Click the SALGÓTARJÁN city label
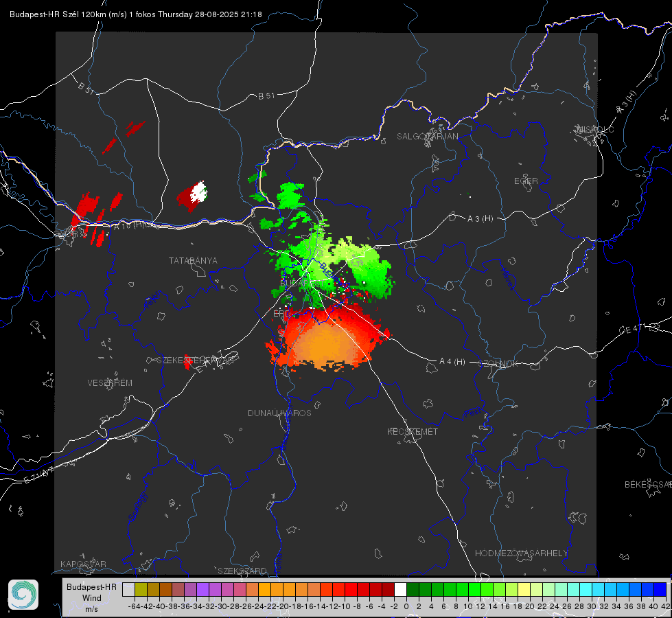Viewport: 672px width, 618px height. tap(427, 137)
